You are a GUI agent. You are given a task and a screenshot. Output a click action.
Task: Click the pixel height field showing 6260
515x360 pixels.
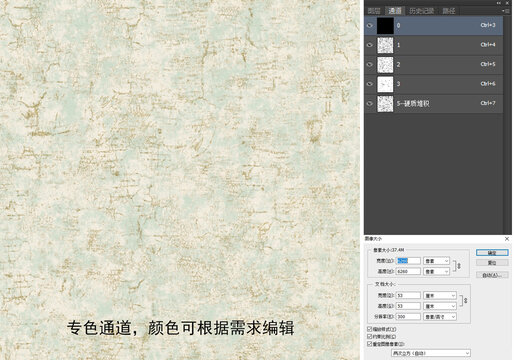click(x=408, y=272)
